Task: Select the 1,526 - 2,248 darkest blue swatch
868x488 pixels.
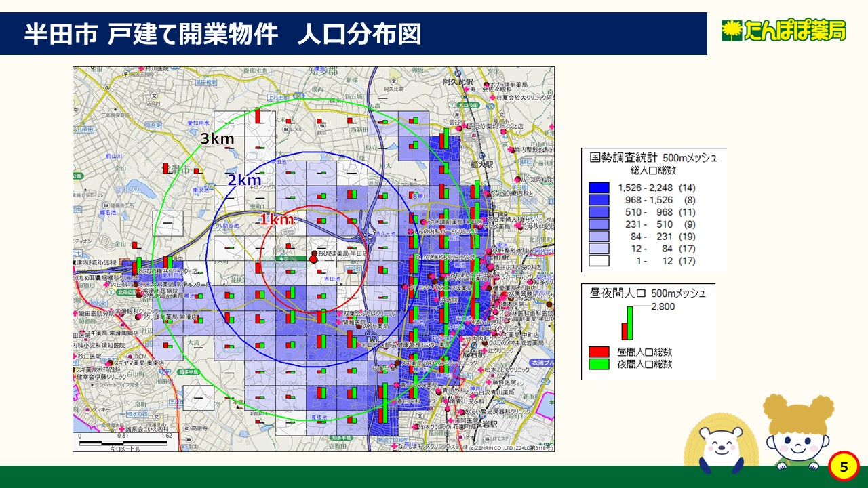Action: tap(599, 188)
